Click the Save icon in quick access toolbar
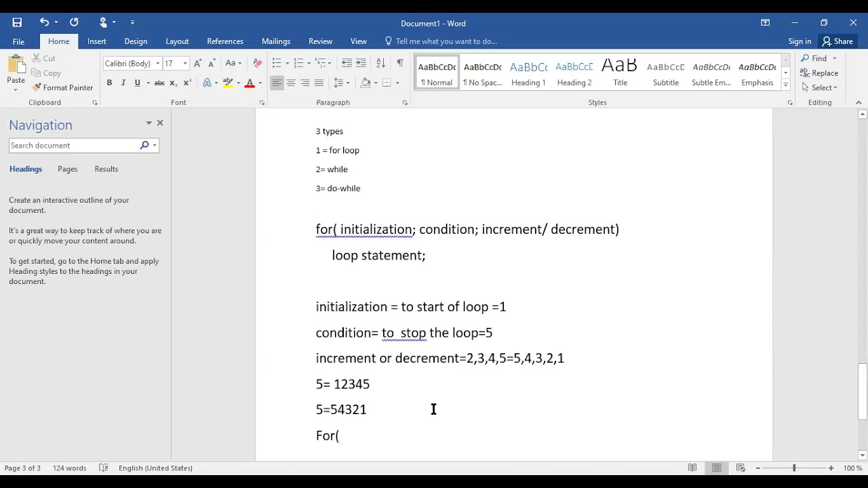868x488 pixels. tap(17, 22)
